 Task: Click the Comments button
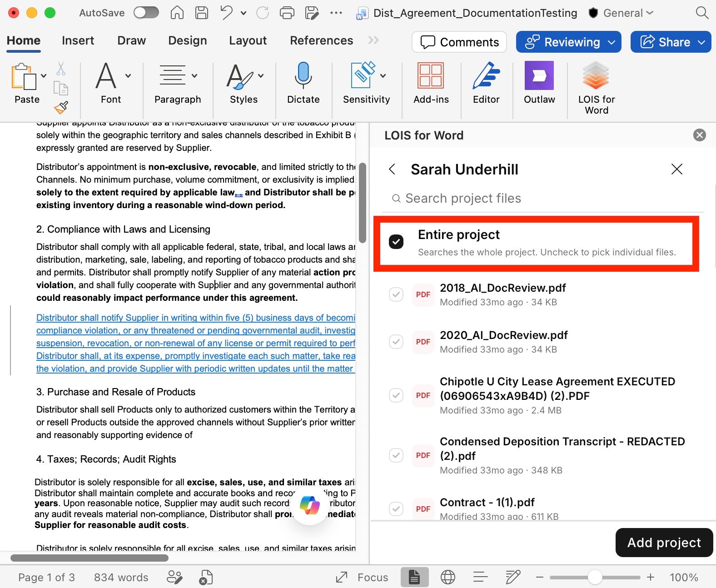click(x=459, y=42)
